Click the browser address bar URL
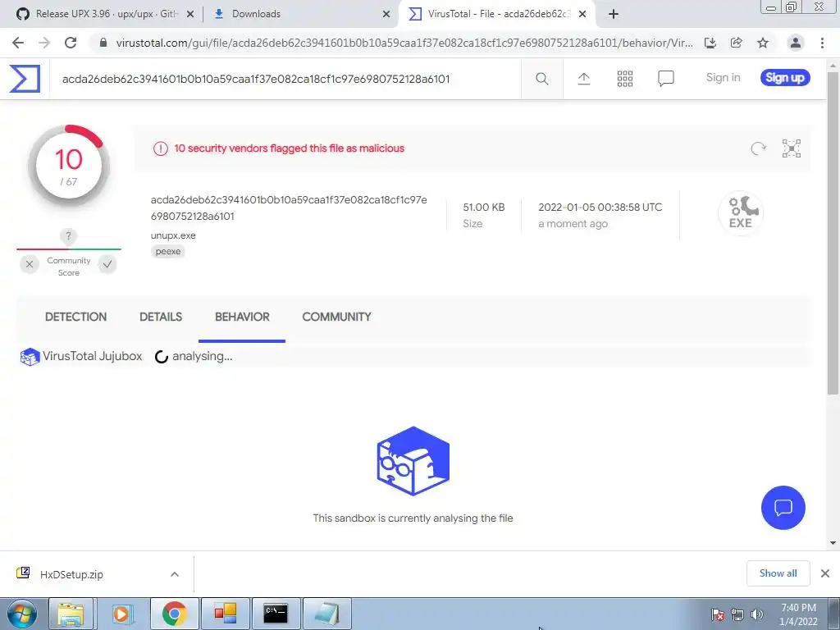The width and height of the screenshot is (840, 630). pyautogui.click(x=404, y=43)
